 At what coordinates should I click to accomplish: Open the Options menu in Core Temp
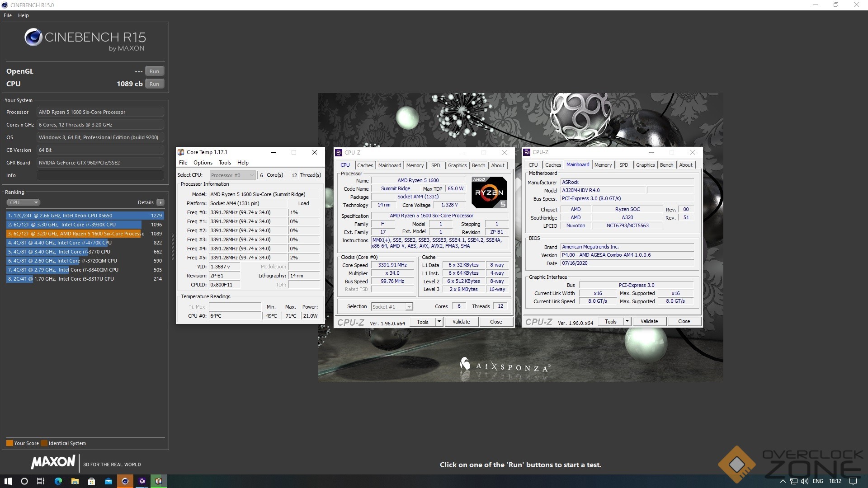tap(203, 163)
